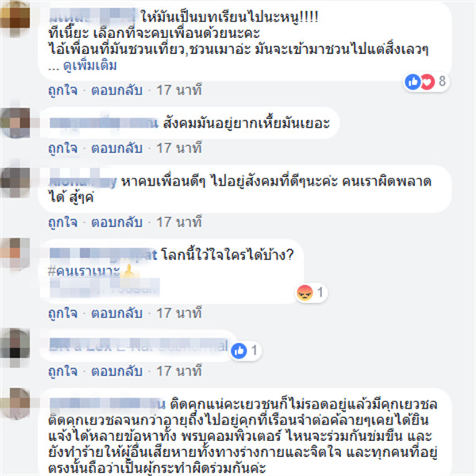Open avatar of the โลกนี้ไว้ใจใครได้บ้าง commenter
Screen dimensions: 476x476
15,254
